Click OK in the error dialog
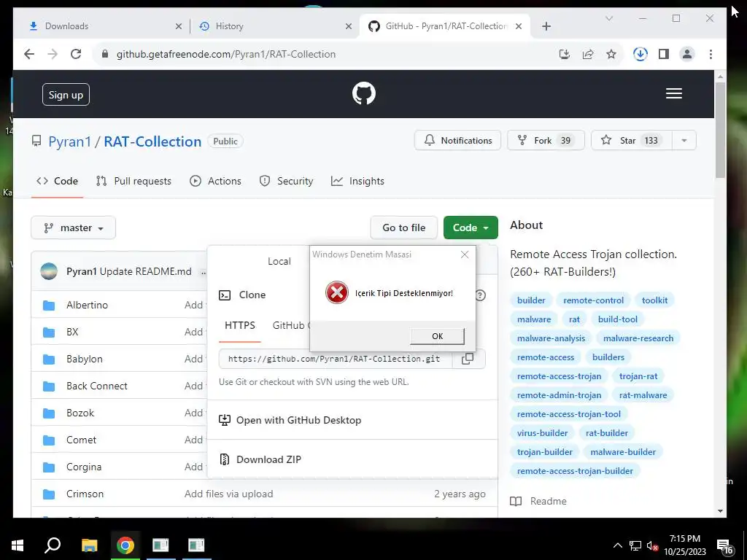Screen dimensions: 747x560 tap(437, 336)
